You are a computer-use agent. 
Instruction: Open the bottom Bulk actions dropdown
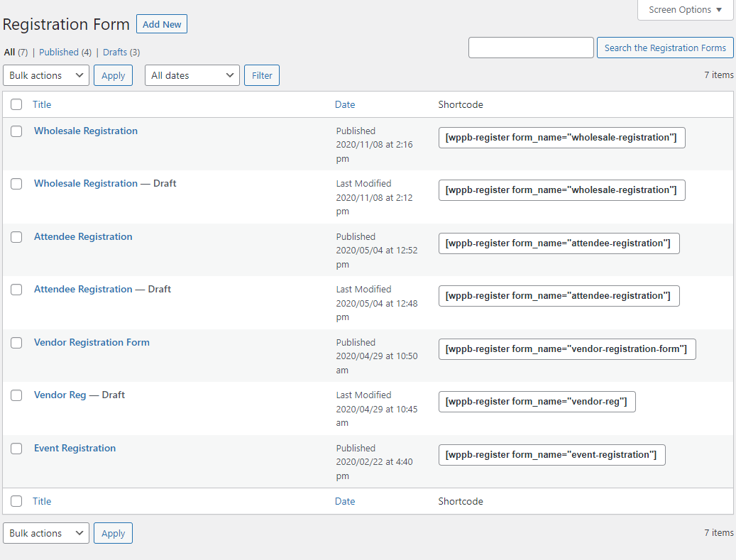click(46, 533)
